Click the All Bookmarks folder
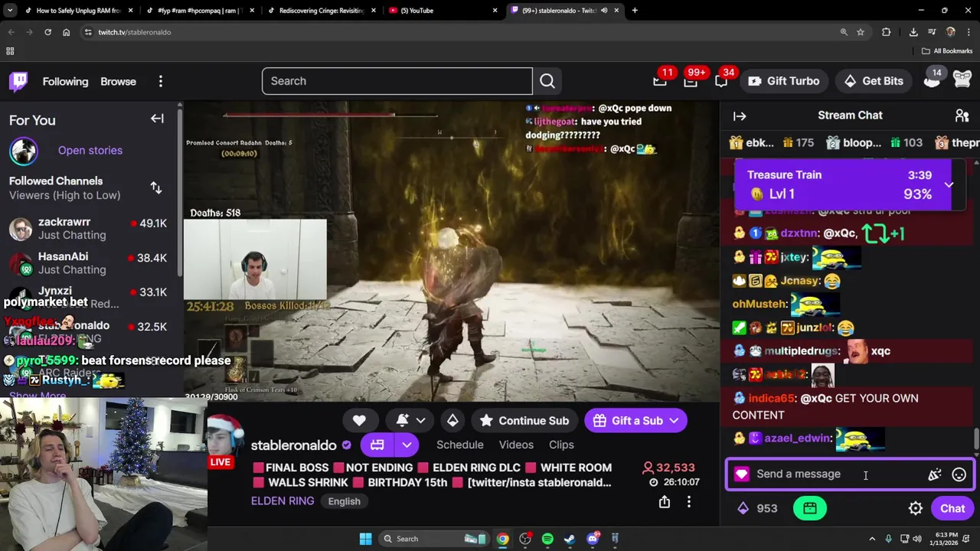 click(947, 51)
